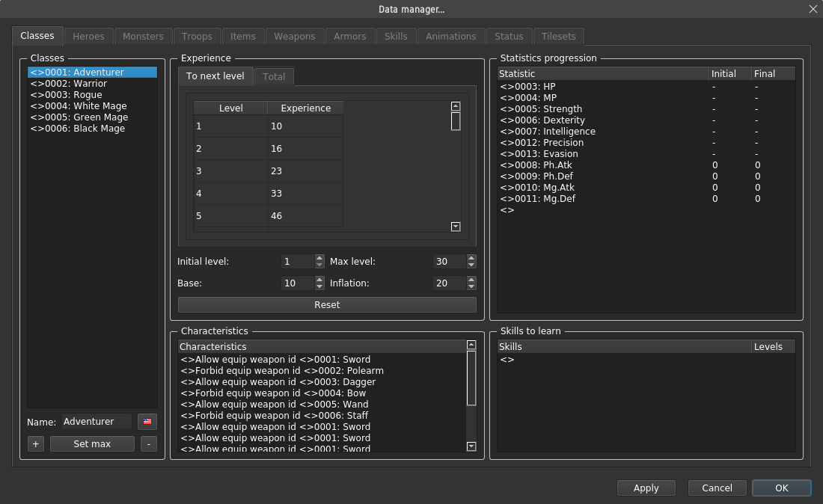Select the To next level tab
The image size is (823, 504).
click(215, 76)
